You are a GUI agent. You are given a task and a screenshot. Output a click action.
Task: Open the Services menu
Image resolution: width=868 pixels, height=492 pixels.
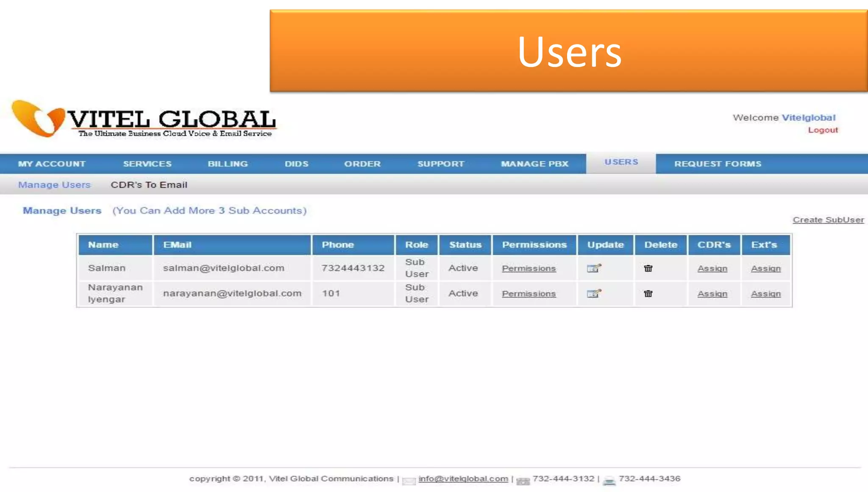[x=147, y=164]
